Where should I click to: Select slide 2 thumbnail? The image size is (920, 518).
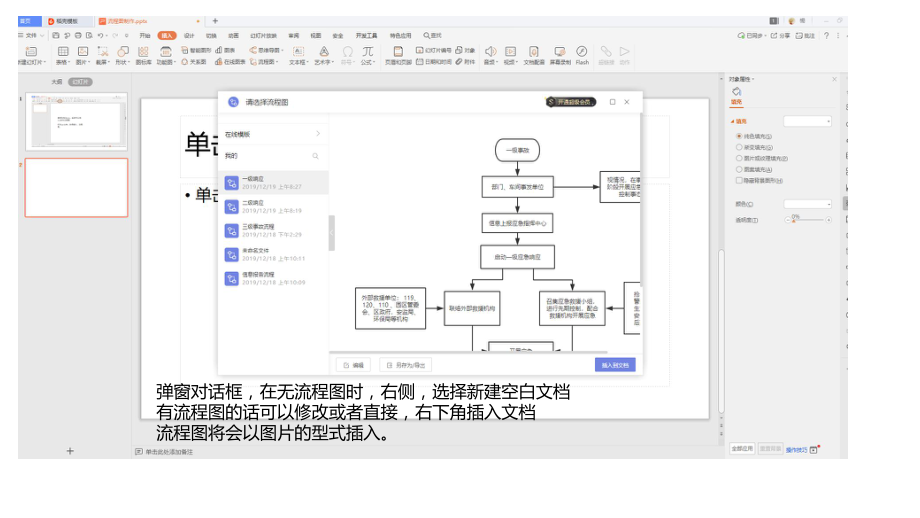coord(76,188)
